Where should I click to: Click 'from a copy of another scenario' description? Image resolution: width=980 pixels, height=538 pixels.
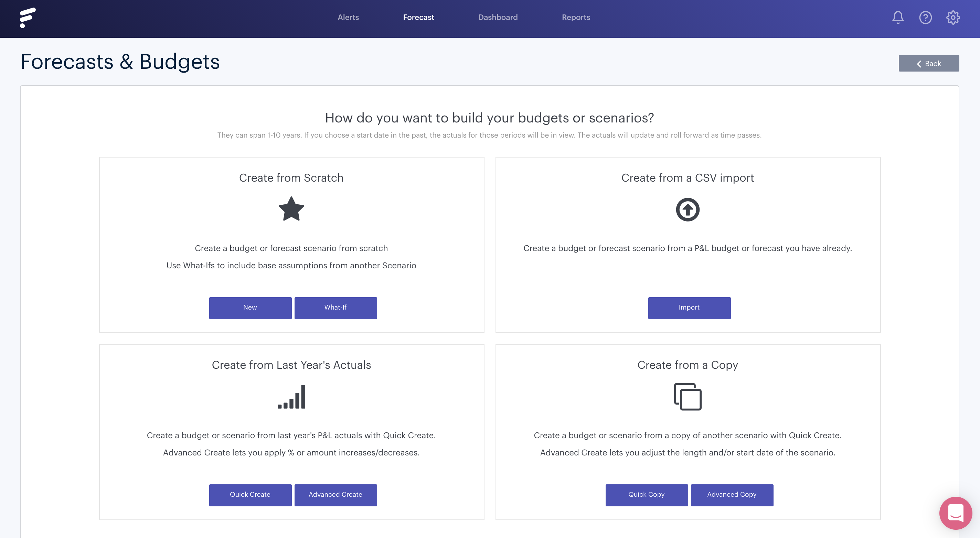click(688, 436)
